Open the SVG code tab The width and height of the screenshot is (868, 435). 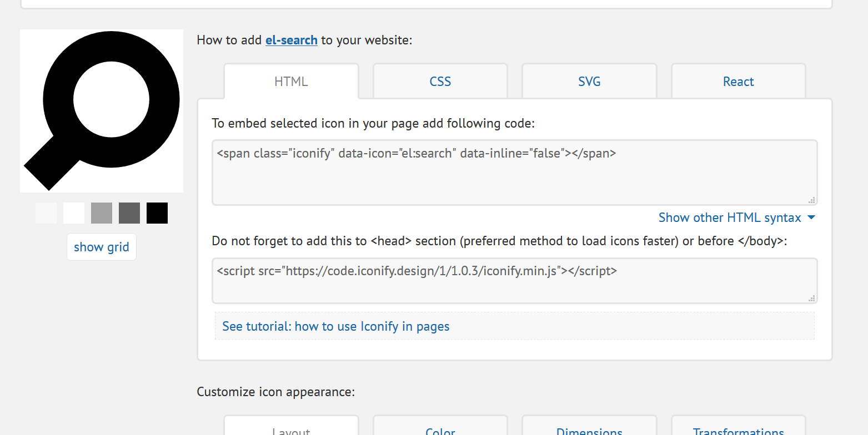tap(589, 82)
